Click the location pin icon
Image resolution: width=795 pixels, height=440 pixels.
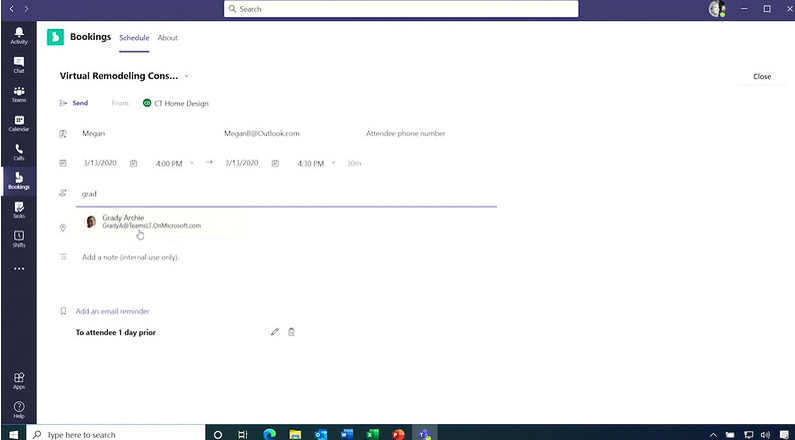[x=63, y=228]
